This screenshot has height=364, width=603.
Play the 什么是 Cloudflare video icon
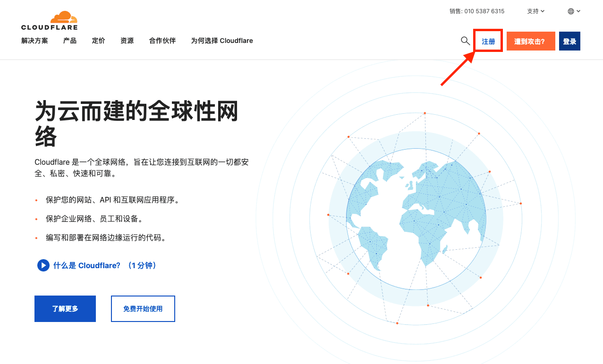click(x=43, y=265)
